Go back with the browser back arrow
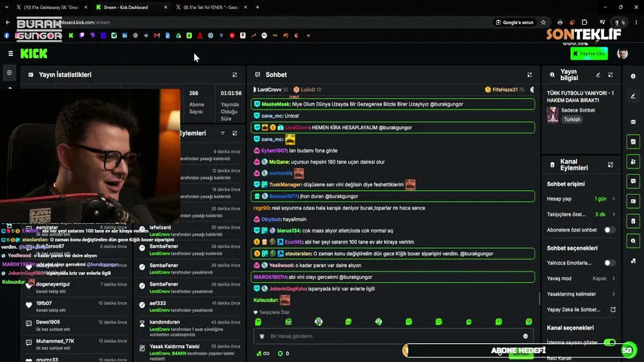The image size is (644, 362). 8,22
